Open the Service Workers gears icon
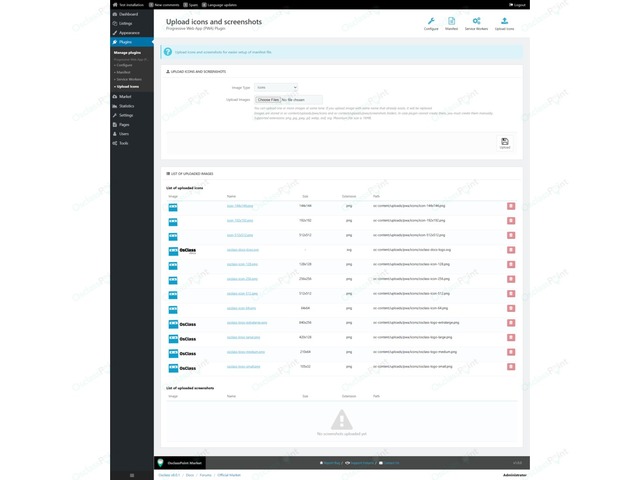Image resolution: width=640 pixels, height=480 pixels. pos(476,24)
